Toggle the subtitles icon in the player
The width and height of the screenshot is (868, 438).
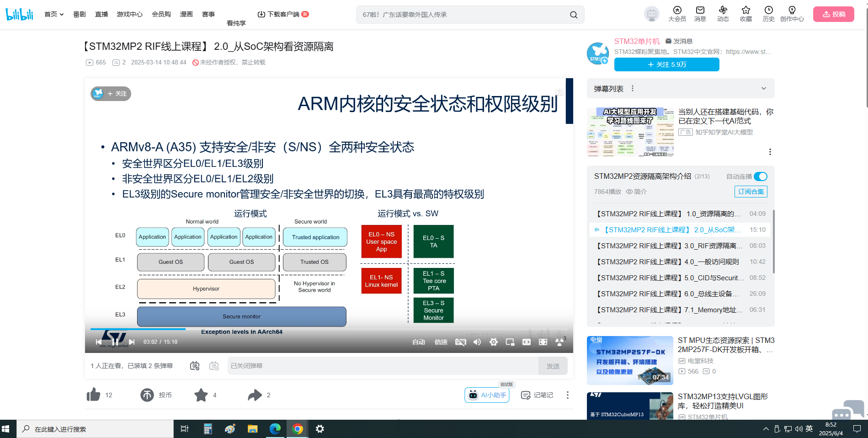461,342
